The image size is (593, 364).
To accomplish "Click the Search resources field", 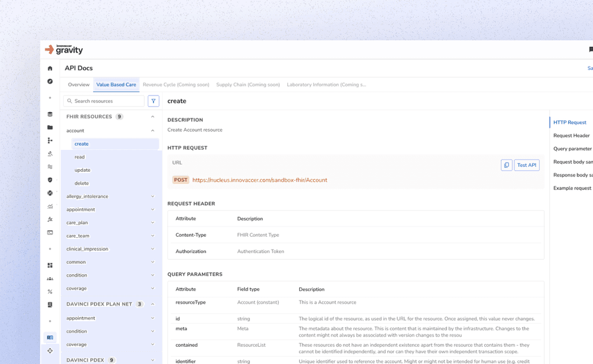I will coord(104,101).
